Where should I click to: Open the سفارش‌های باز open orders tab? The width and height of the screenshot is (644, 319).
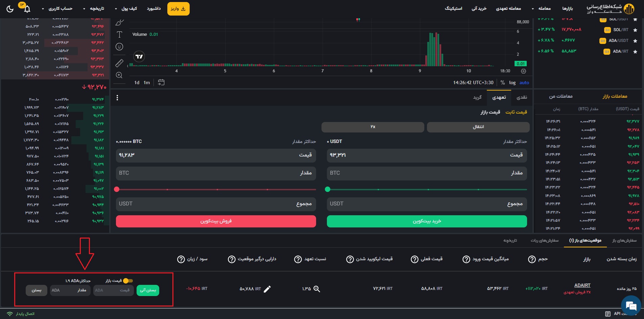point(624,240)
